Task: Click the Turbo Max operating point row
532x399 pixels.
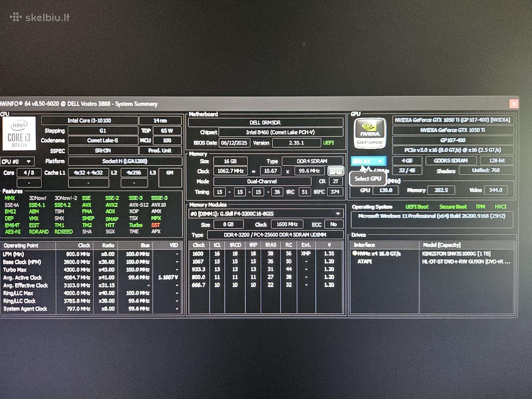Action: [x=91, y=270]
